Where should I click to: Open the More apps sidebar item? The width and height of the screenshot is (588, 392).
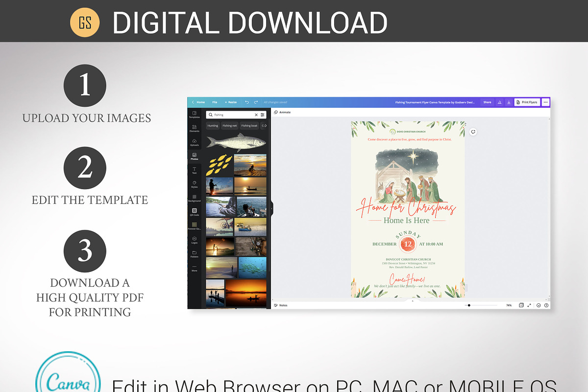[195, 268]
